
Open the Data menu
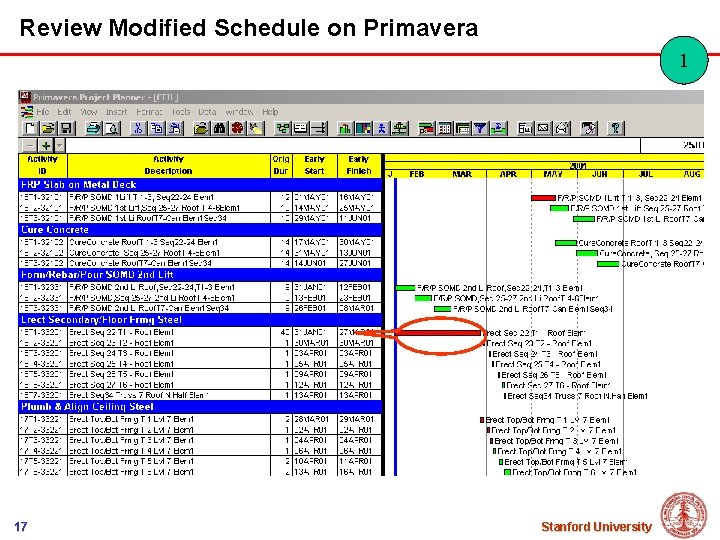207,112
